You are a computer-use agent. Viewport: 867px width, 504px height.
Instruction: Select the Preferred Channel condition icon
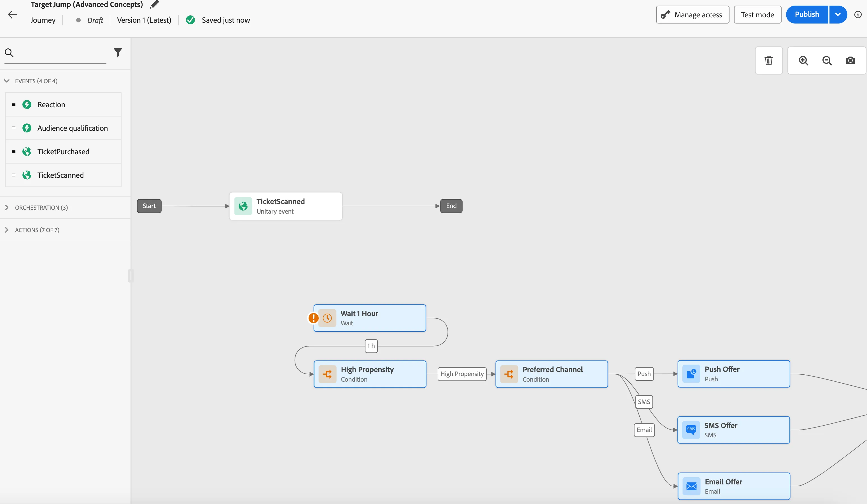click(x=509, y=374)
